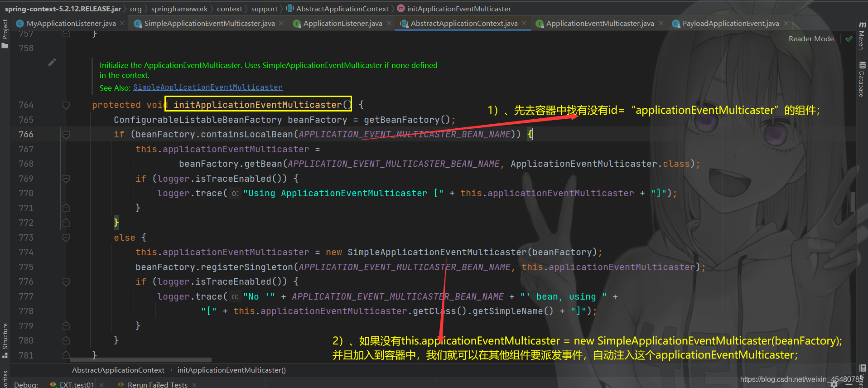This screenshot has width=868, height=388.
Task: Click AbstractApplicationContext in bottom breadcrumb
Action: click(118, 370)
